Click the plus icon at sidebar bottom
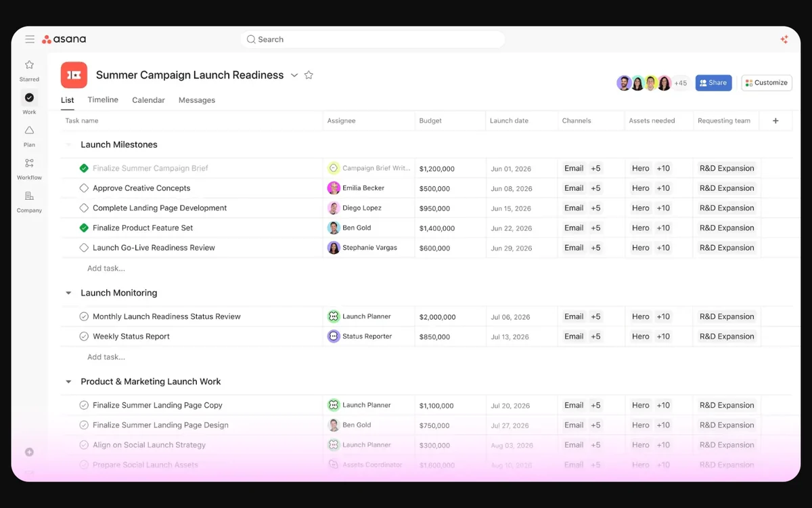Image resolution: width=812 pixels, height=508 pixels. point(29,452)
